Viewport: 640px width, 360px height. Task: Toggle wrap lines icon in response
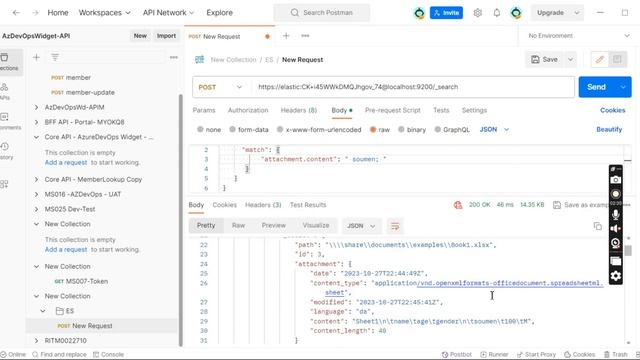[x=395, y=226]
